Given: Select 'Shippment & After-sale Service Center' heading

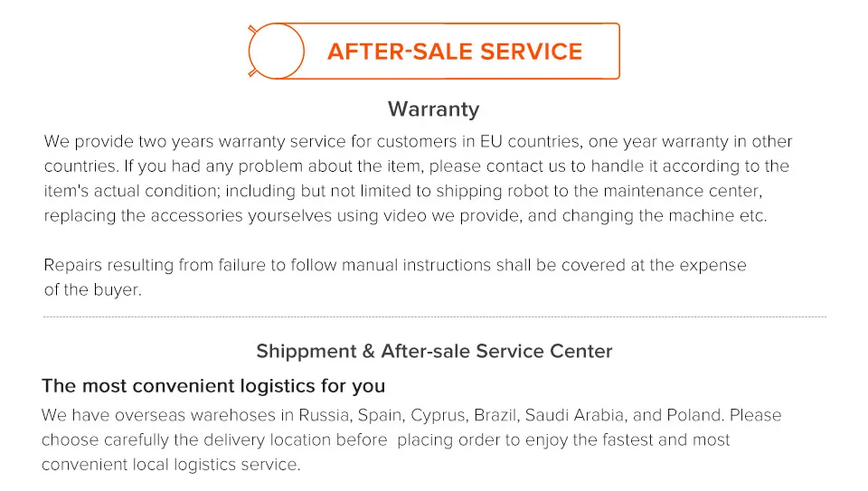Looking at the screenshot, I should [434, 351].
